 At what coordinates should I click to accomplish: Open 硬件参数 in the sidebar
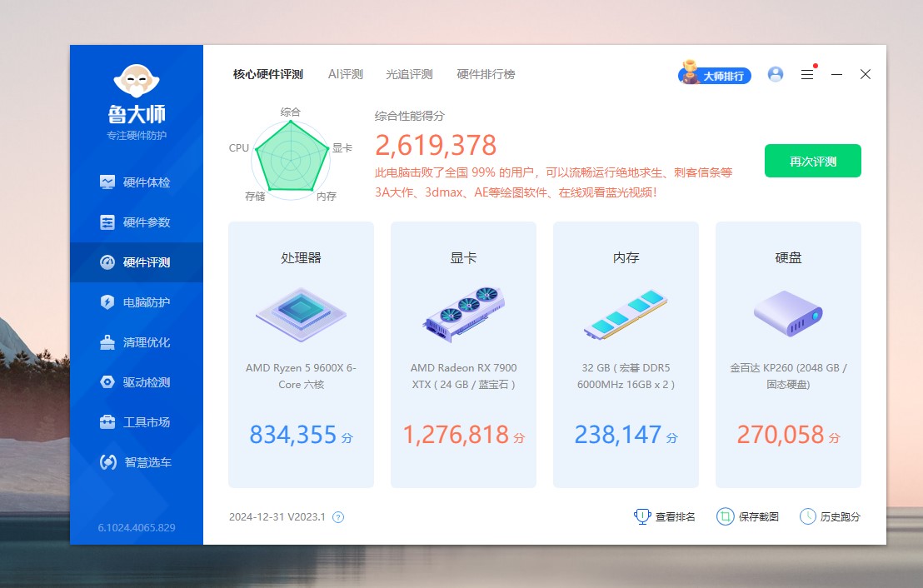point(136,222)
